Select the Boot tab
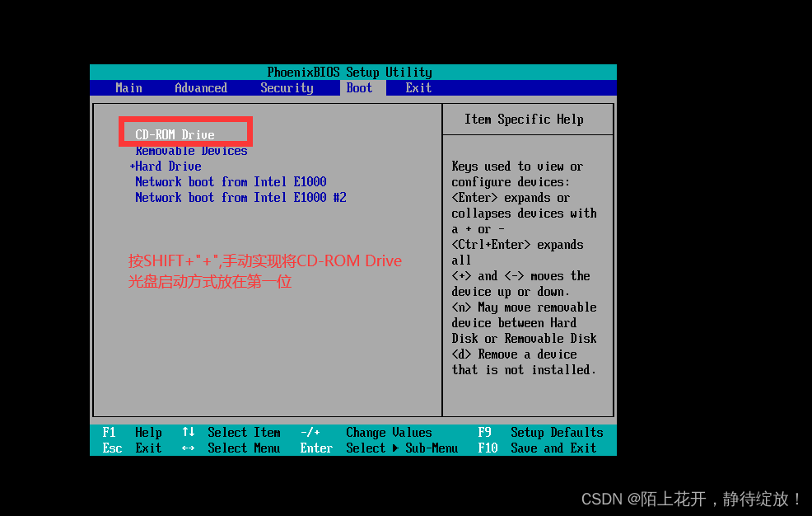This screenshot has width=812, height=516. (x=359, y=88)
